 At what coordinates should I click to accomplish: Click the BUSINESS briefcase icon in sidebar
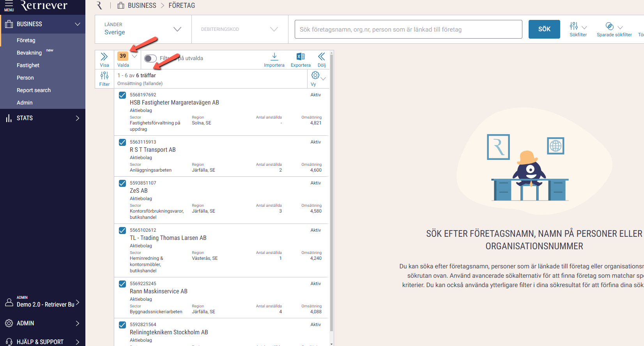9,24
